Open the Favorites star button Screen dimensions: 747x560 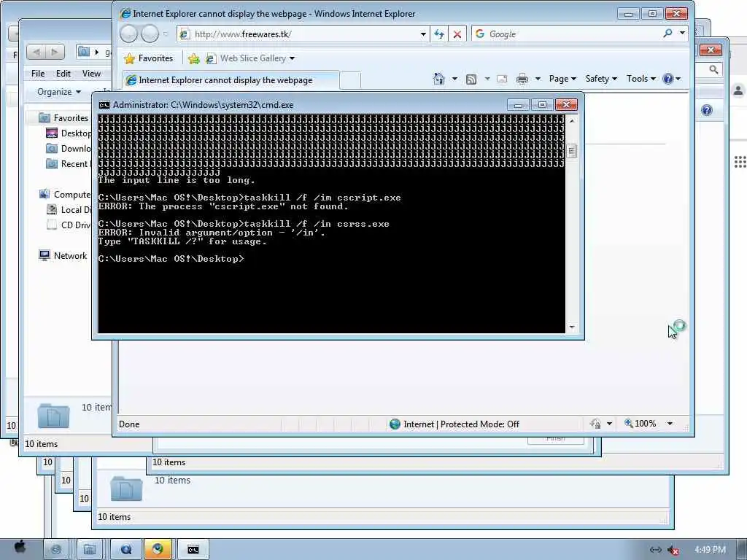[x=148, y=58]
